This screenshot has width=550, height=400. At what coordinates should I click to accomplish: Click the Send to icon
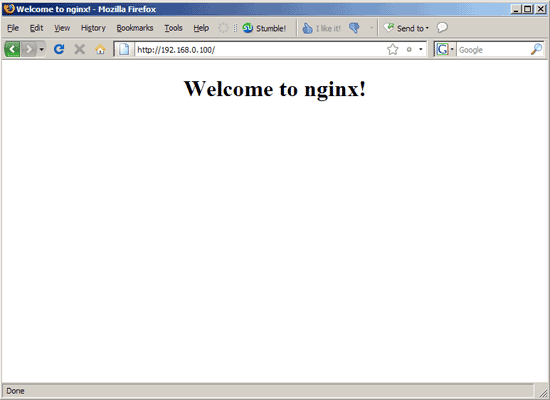point(389,27)
